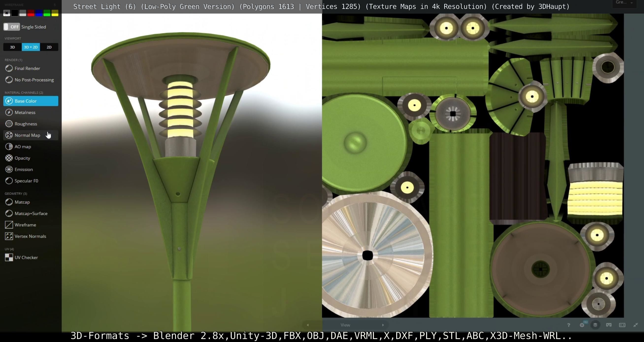Click the No Post-Processing icon
The image size is (644, 342).
coord(9,80)
